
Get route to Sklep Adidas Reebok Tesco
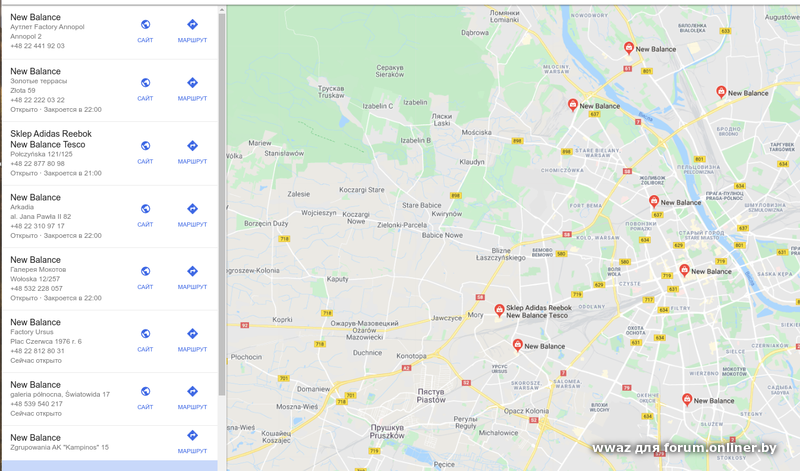coord(192,146)
